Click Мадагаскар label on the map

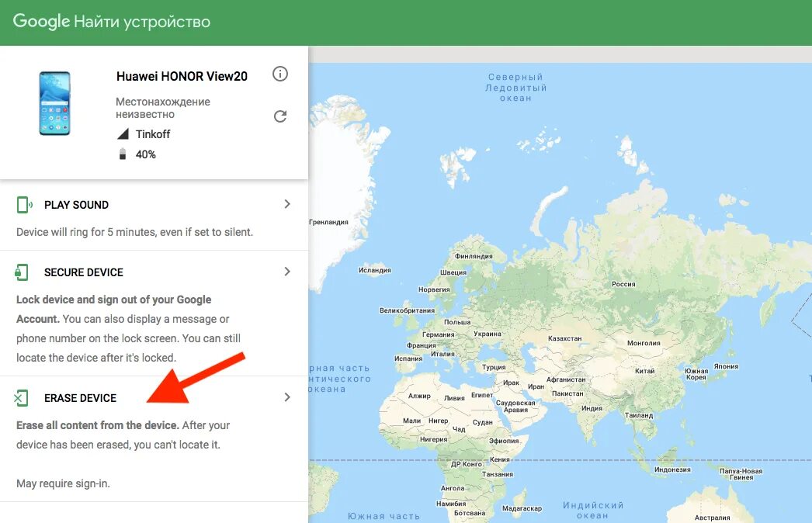(522, 508)
